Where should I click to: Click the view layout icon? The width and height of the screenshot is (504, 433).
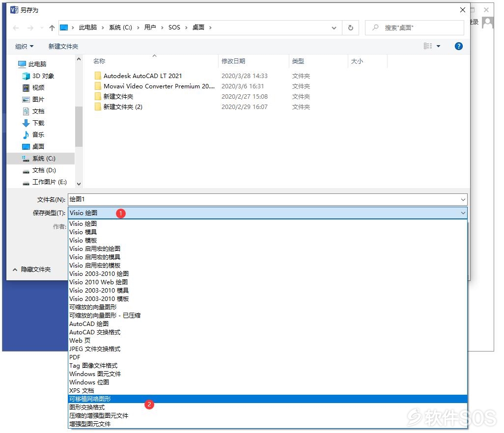(x=428, y=46)
